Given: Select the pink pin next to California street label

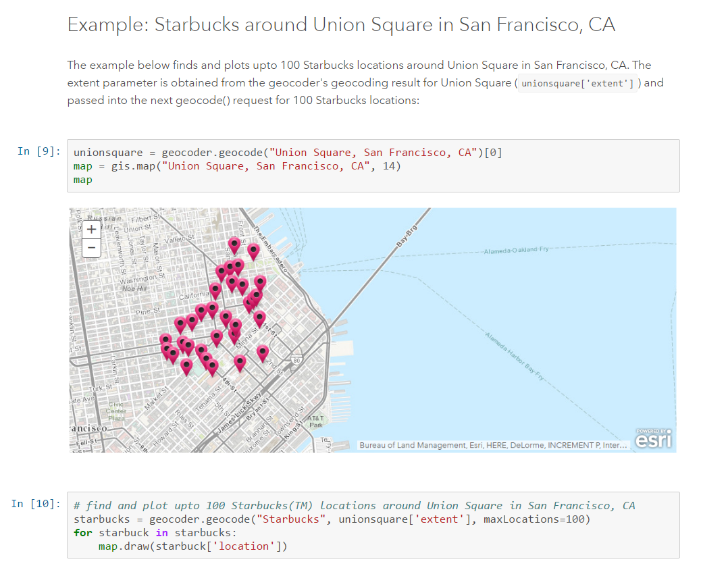Looking at the screenshot, I should (215, 290).
